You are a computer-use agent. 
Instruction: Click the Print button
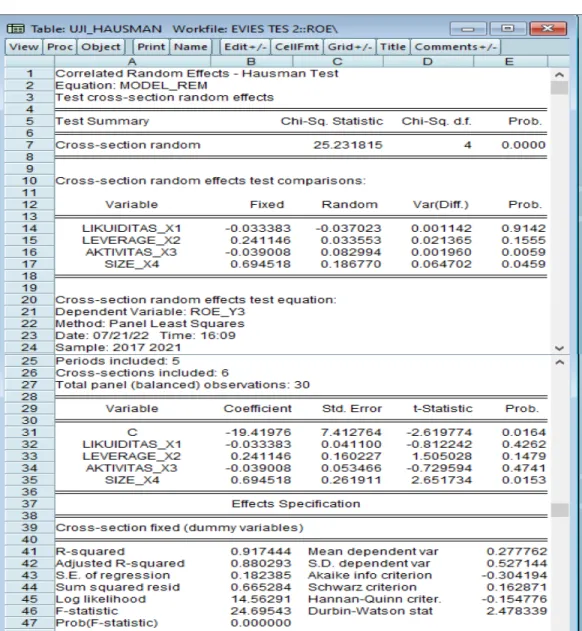[x=151, y=47]
